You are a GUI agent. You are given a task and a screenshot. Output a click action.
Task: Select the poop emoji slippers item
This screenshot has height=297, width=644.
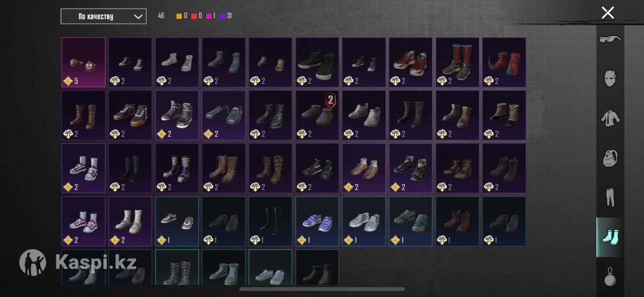click(x=83, y=62)
